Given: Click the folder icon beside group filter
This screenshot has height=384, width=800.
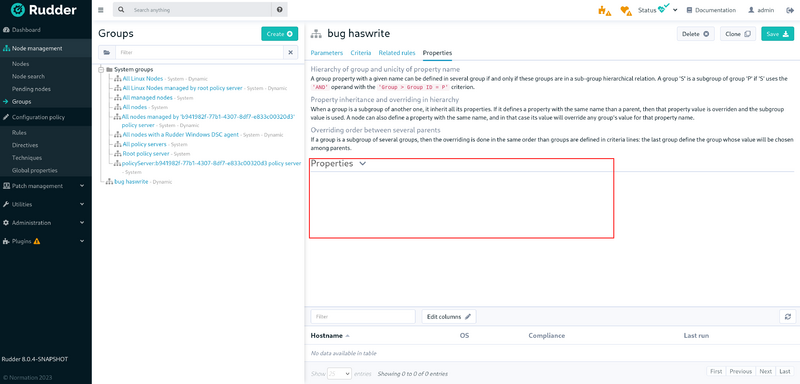Looking at the screenshot, I should (x=107, y=53).
